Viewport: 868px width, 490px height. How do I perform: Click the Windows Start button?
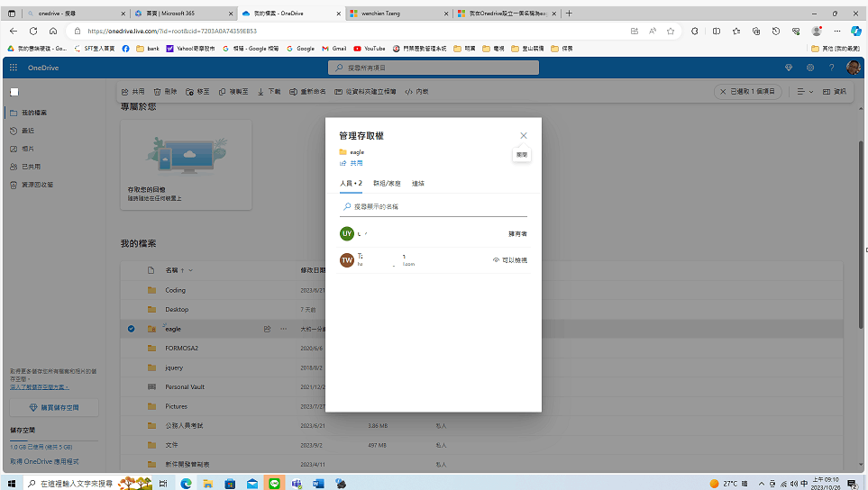pyautogui.click(x=12, y=484)
